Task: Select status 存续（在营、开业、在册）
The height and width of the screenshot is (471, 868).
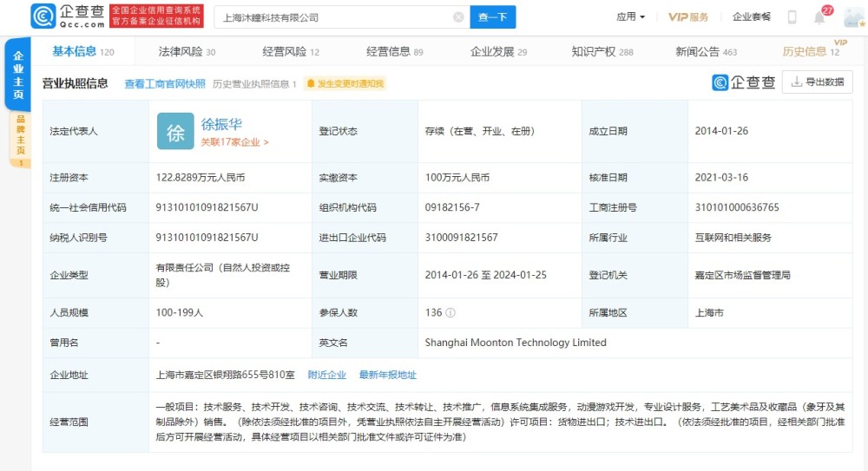Action: pos(479,131)
